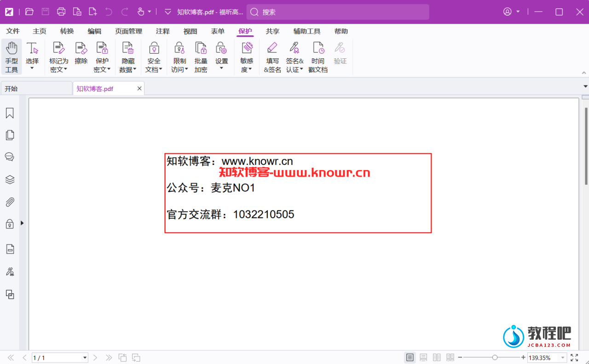The width and height of the screenshot is (589, 364).
Task: Switch to the Share (共享) ribbon tab
Action: [x=273, y=31]
